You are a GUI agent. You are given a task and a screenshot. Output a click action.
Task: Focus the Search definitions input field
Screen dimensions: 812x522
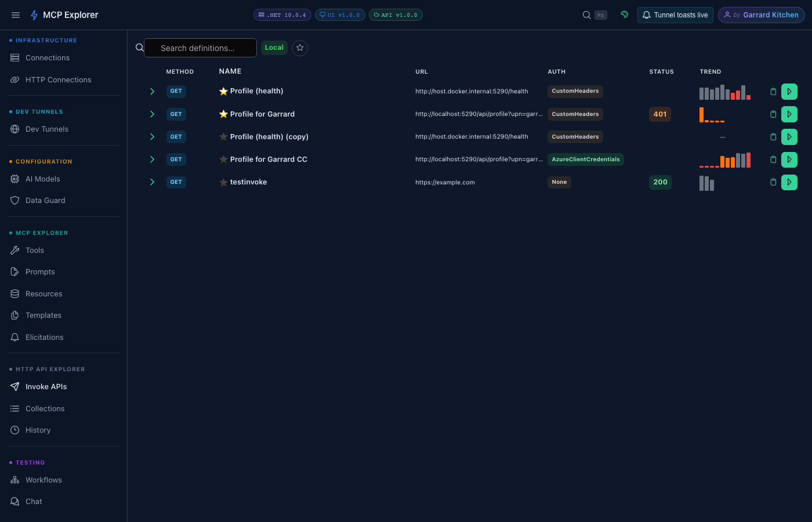200,48
